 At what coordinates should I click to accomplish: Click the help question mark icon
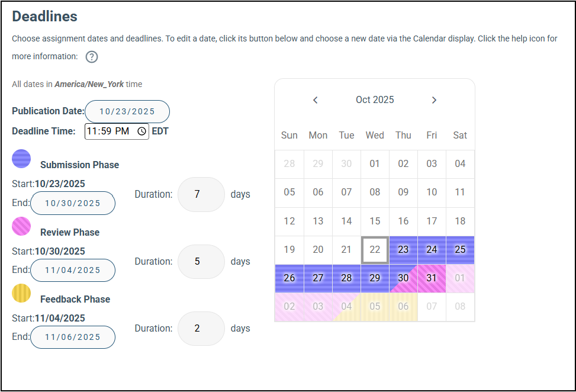point(92,57)
